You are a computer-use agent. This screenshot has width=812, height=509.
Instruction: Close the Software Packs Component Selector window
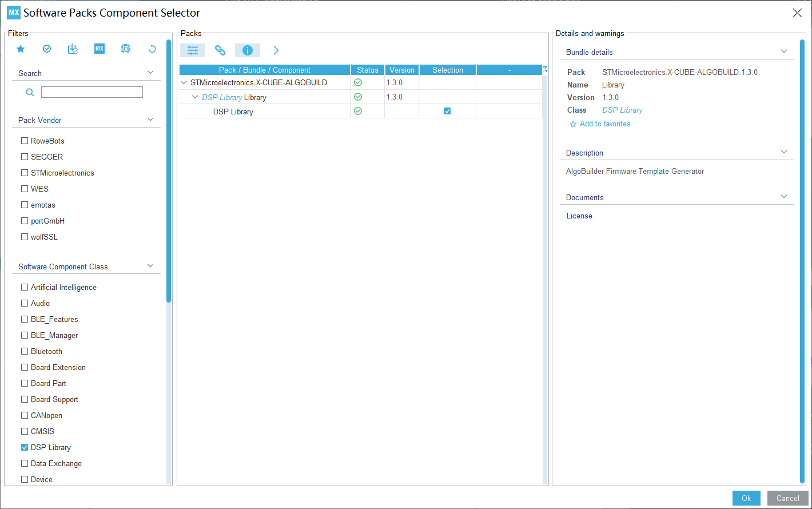pyautogui.click(x=797, y=13)
